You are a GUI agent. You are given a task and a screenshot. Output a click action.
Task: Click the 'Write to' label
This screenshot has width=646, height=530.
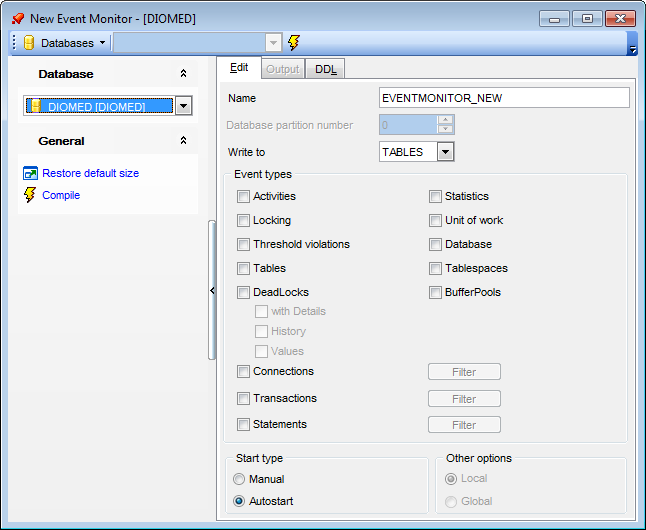coord(246,152)
